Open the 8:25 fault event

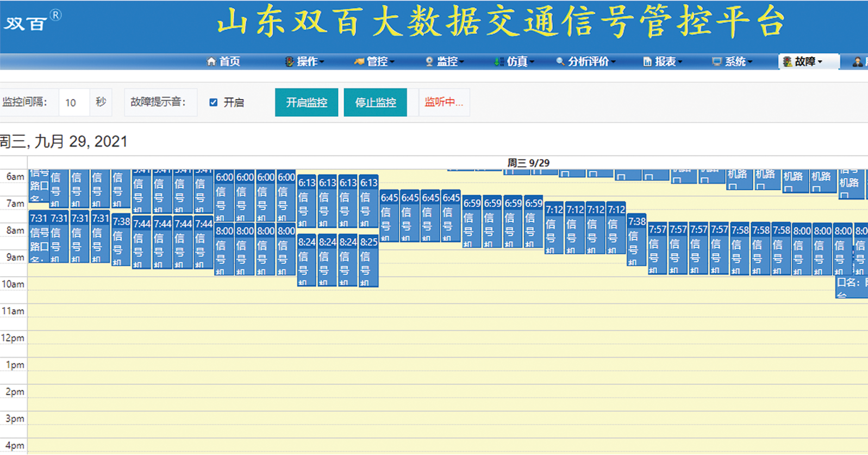click(x=369, y=261)
